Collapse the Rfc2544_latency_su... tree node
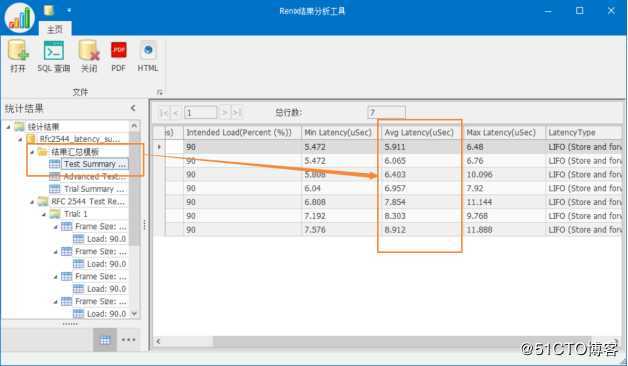The image size is (628, 366). 20,139
